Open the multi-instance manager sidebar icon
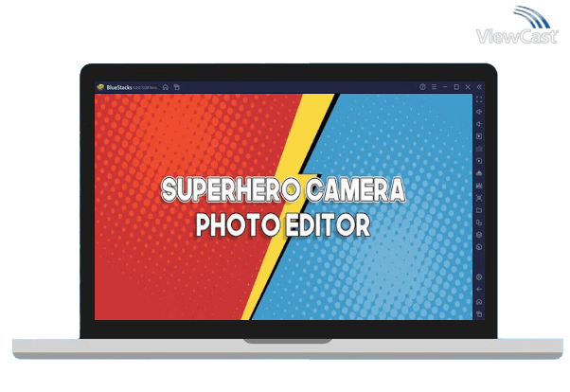Image resolution: width=570 pixels, height=392 pixels. (x=479, y=223)
